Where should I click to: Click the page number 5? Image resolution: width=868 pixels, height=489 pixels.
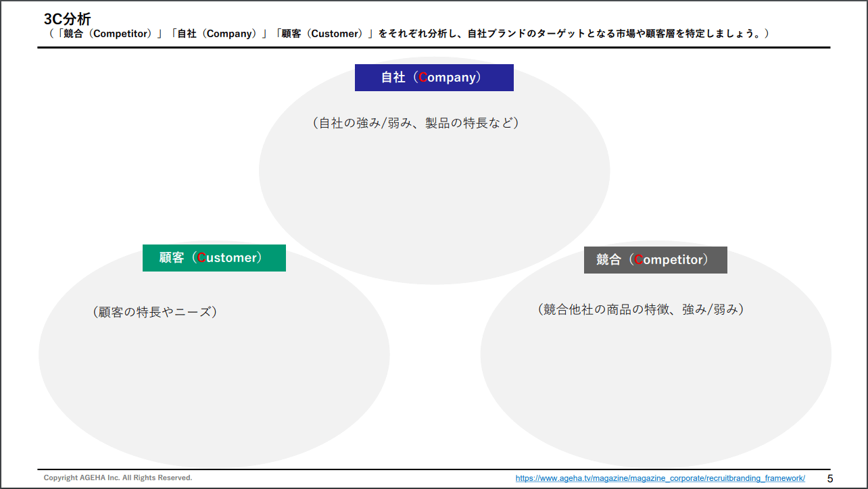pyautogui.click(x=830, y=478)
